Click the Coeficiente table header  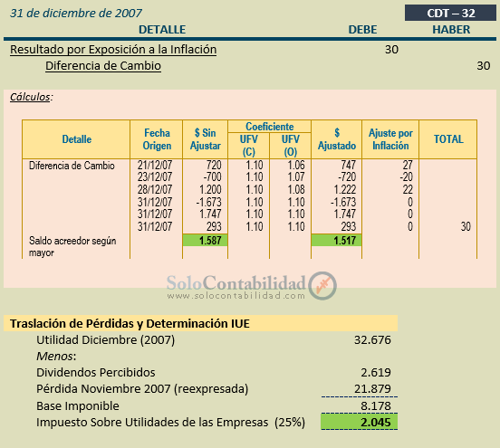[269, 127]
